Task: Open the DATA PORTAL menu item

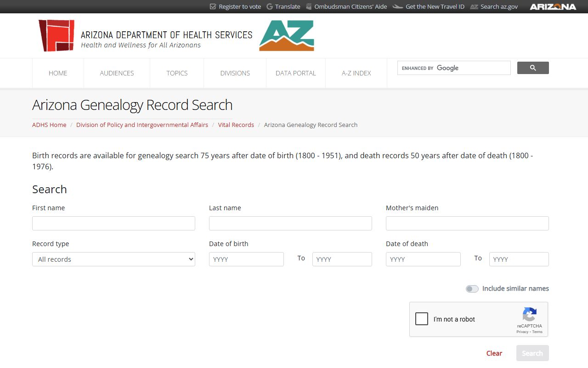Action: pos(296,73)
